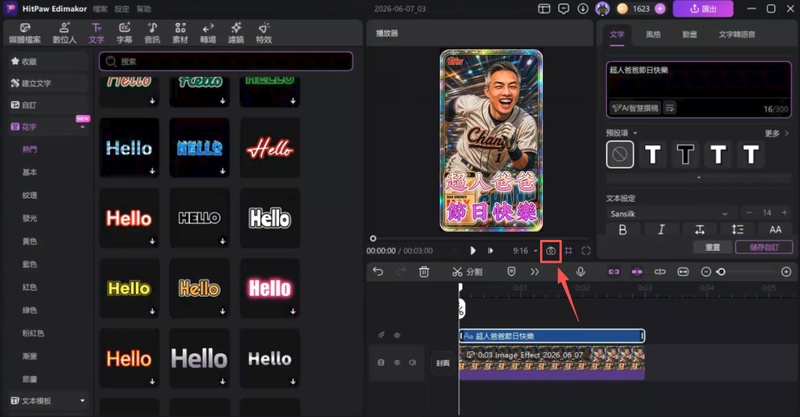800x417 pixels.
Task: Open the 設定 settings menu
Action: click(122, 9)
